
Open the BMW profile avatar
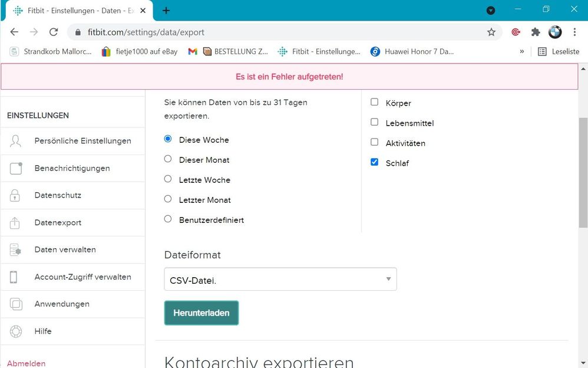click(555, 32)
